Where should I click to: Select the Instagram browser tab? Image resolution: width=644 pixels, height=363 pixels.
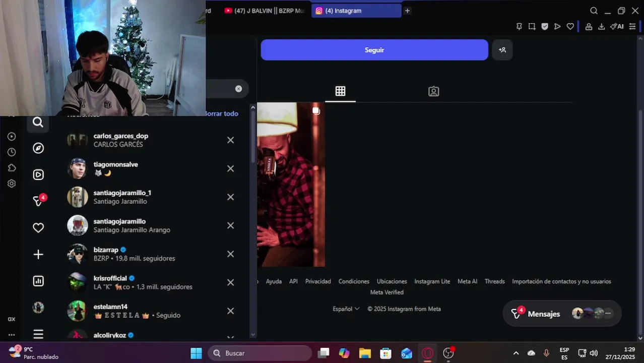[356, 11]
